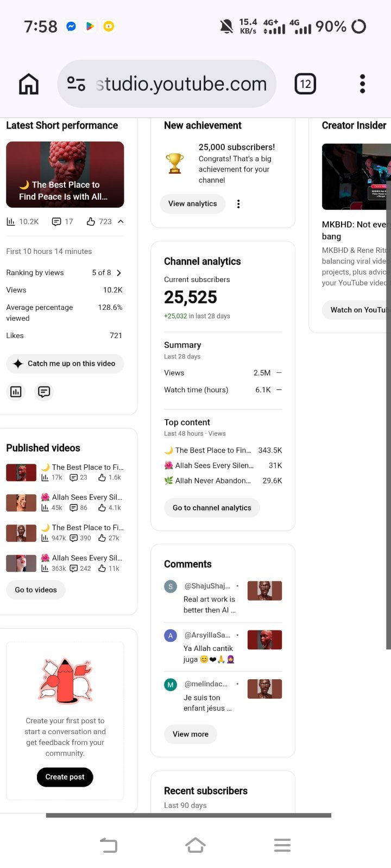This screenshot has height=868, width=391.
Task: Click the comments icon showing 17
Action: coord(56,221)
